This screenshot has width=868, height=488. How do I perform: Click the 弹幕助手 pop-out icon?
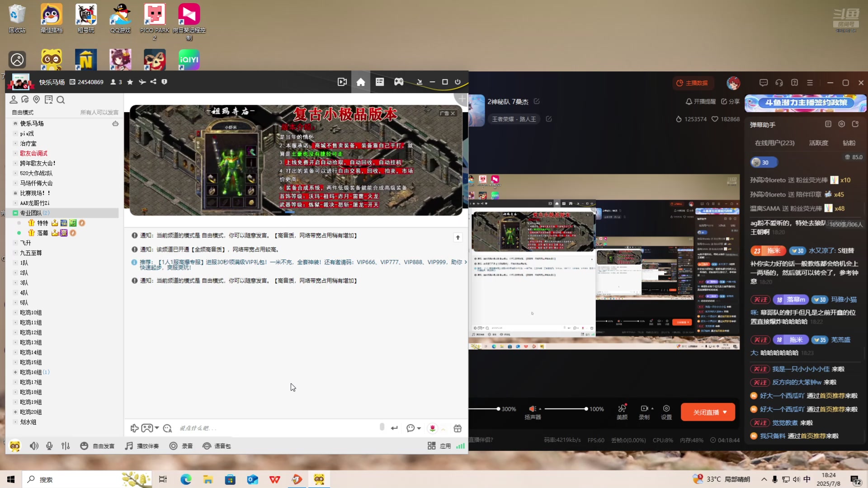tap(855, 124)
